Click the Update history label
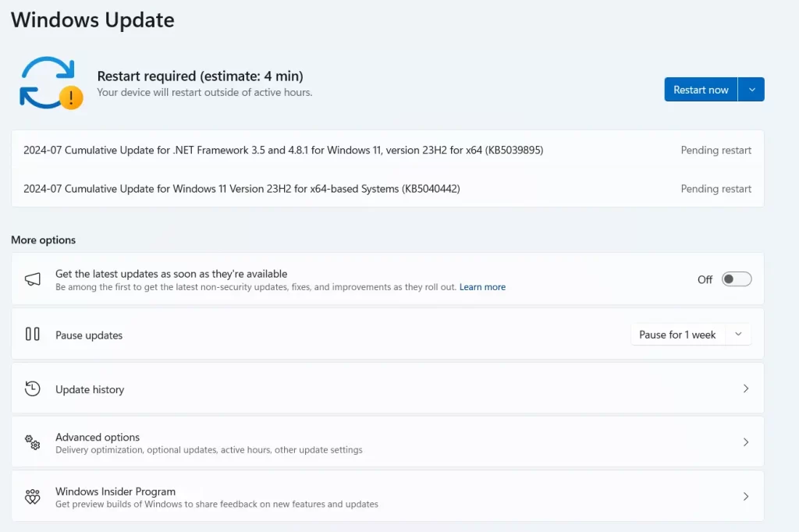The image size is (799, 532). (x=90, y=389)
